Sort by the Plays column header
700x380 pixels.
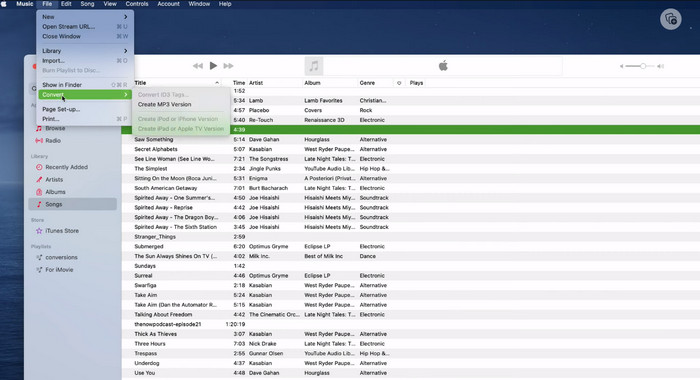click(x=416, y=83)
